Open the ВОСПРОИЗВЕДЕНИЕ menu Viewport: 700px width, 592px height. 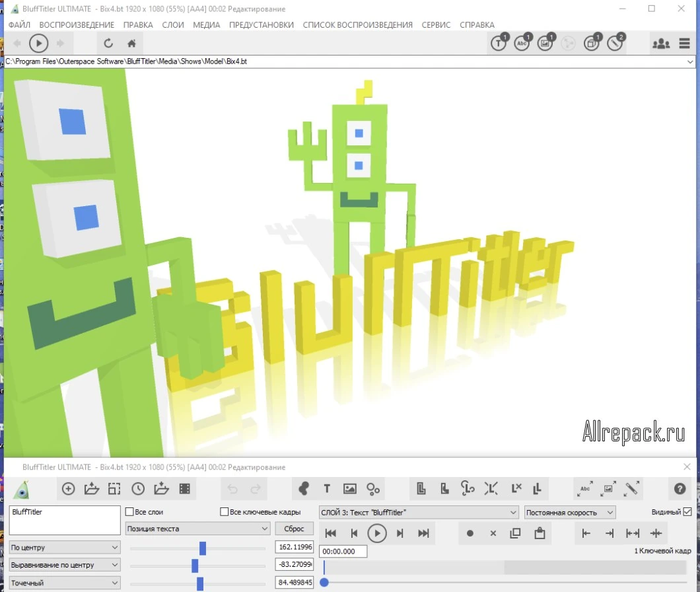tap(77, 24)
